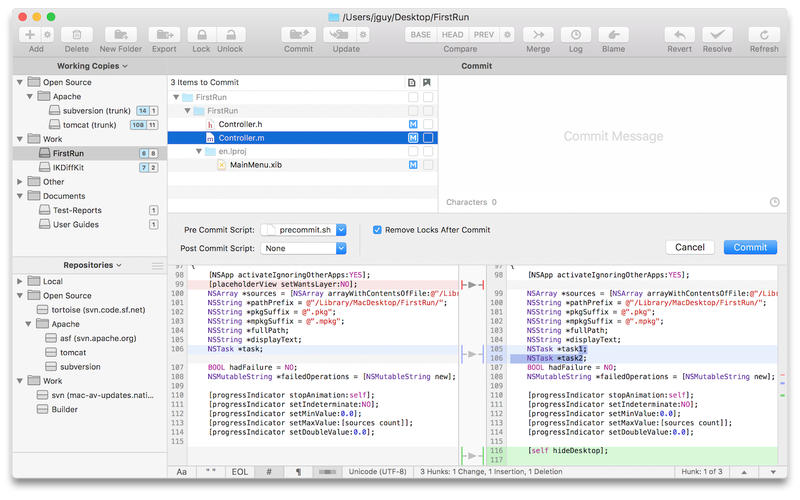
Task: Toggle the second checkbox for Controller.m
Action: click(428, 138)
